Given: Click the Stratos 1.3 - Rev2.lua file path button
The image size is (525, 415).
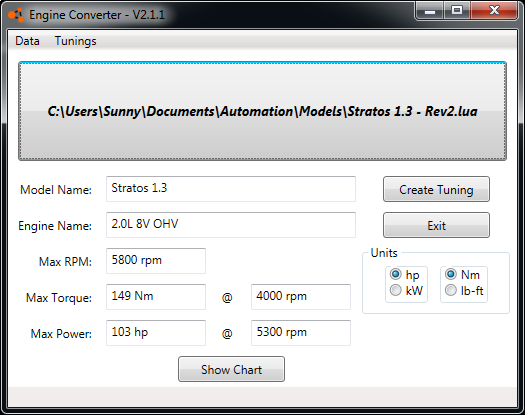Looking at the screenshot, I should 262,111.
